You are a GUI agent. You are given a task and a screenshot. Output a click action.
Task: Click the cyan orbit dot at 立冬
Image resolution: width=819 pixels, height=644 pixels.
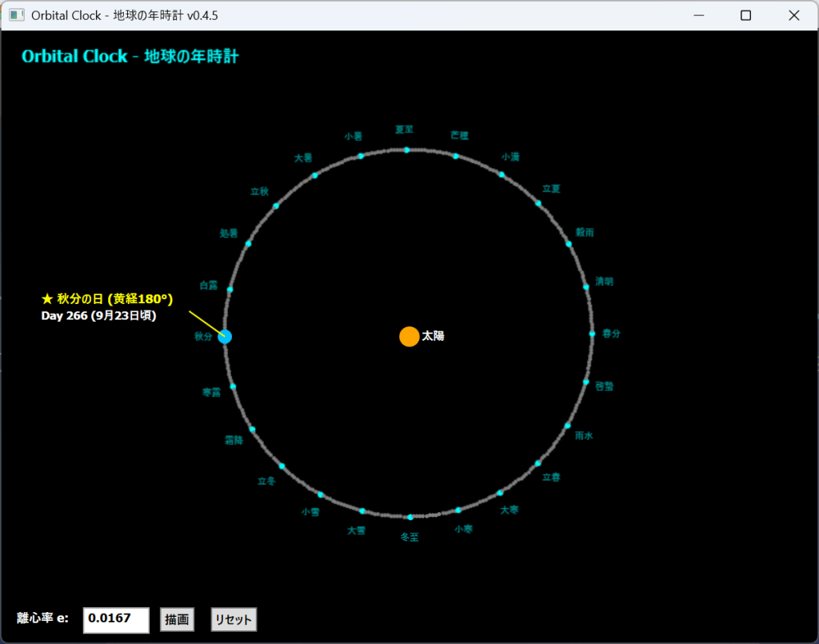[x=282, y=466]
